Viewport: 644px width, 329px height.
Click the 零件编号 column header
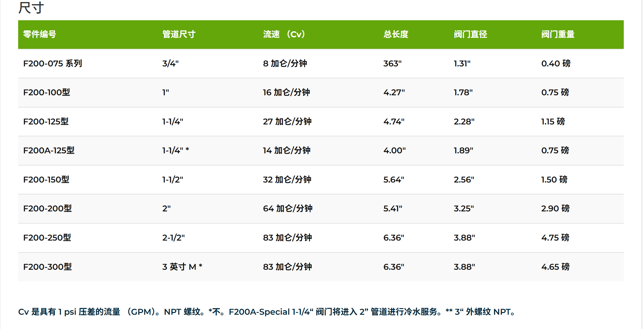click(x=40, y=35)
